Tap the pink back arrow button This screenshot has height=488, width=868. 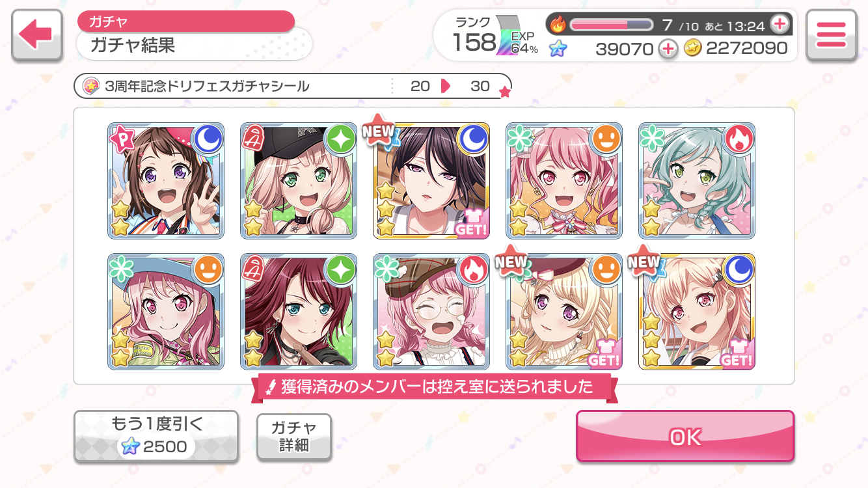point(36,36)
